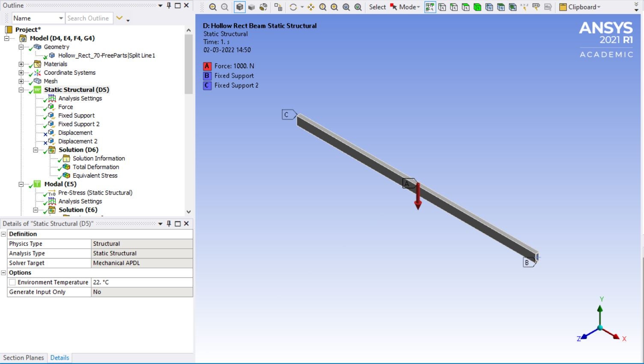Image resolution: width=644 pixels, height=364 pixels.
Task: Click the outline scrollbar down arrow
Action: [188, 212]
